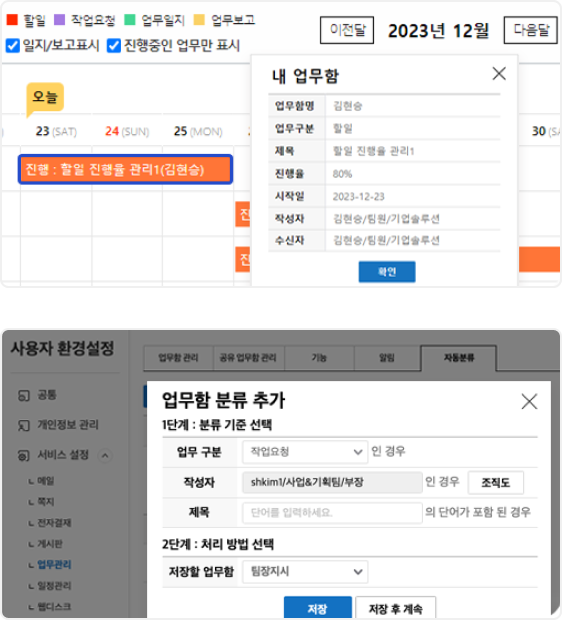Click the 서비스 설정 sidebar icon
This screenshot has width=562, height=620.
point(24,456)
